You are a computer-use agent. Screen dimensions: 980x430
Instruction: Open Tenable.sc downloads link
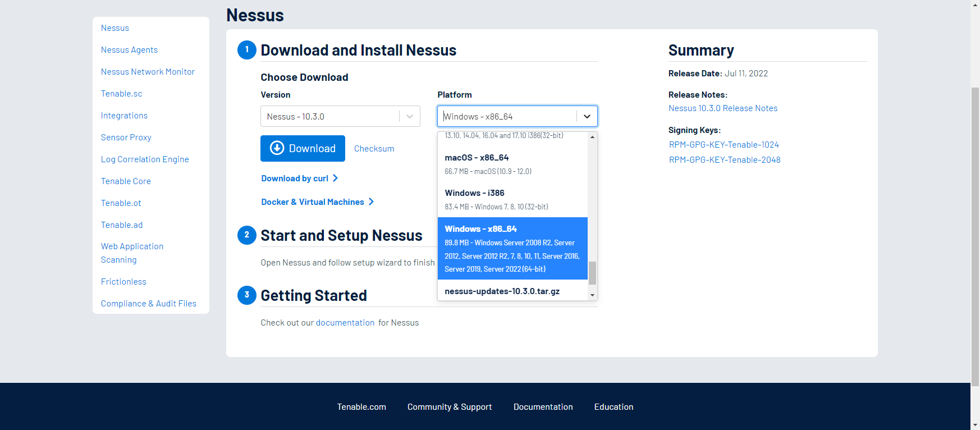(121, 94)
